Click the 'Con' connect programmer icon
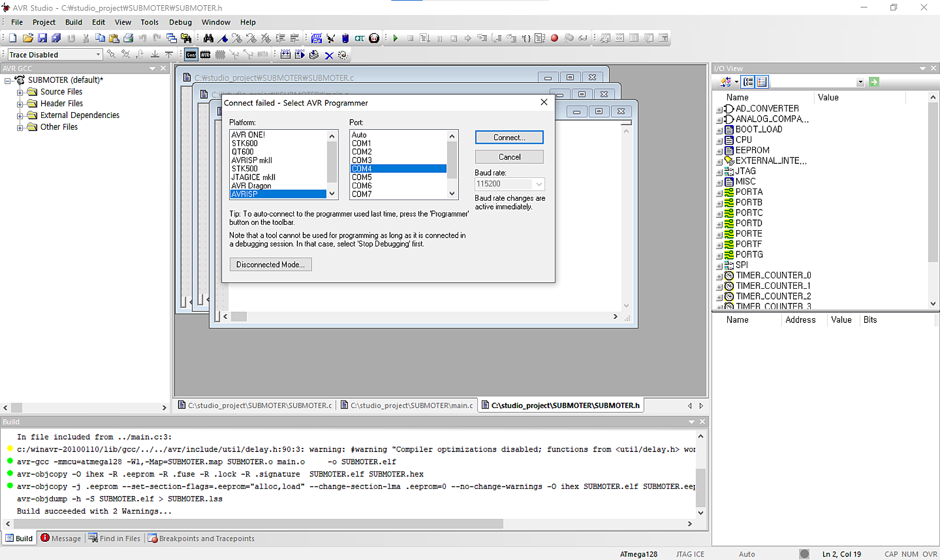This screenshot has height=560, width=940. pos(191,55)
